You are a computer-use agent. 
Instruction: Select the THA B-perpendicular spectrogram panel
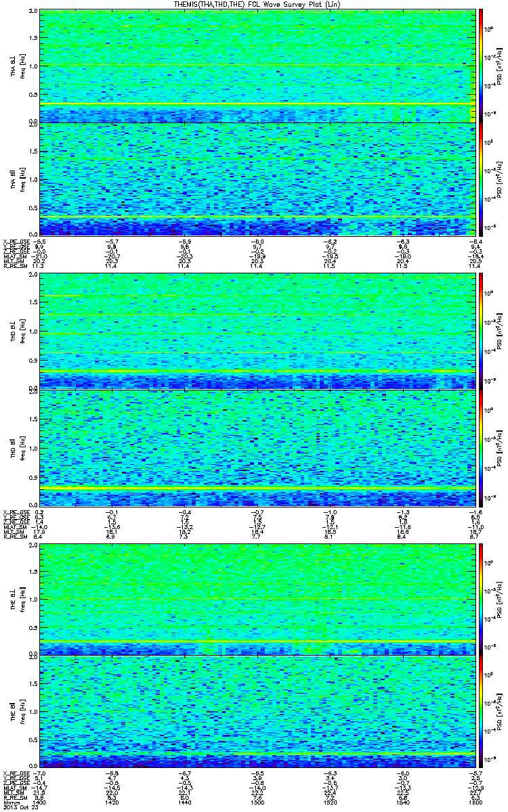point(258,66)
